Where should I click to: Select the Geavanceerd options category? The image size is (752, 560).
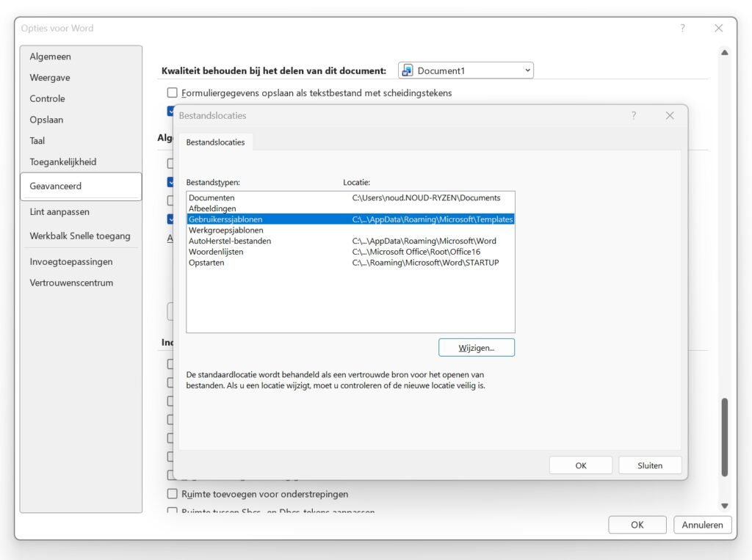[81, 186]
